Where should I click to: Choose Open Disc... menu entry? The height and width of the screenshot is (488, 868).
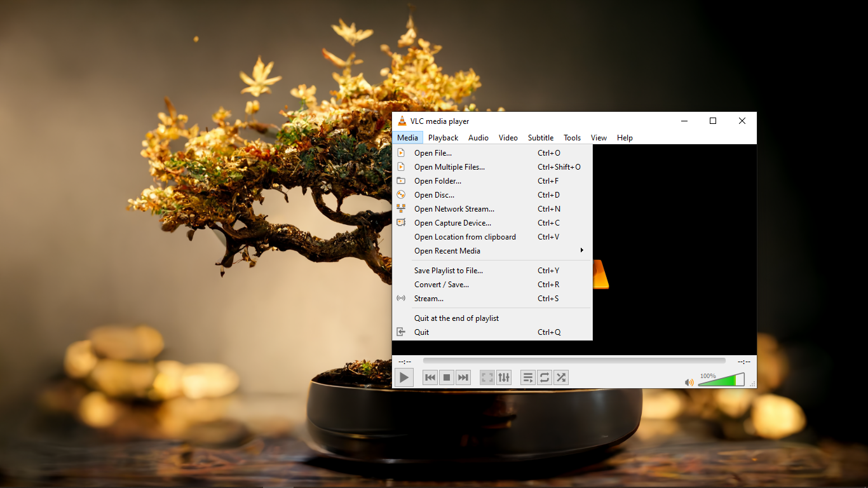492,194
